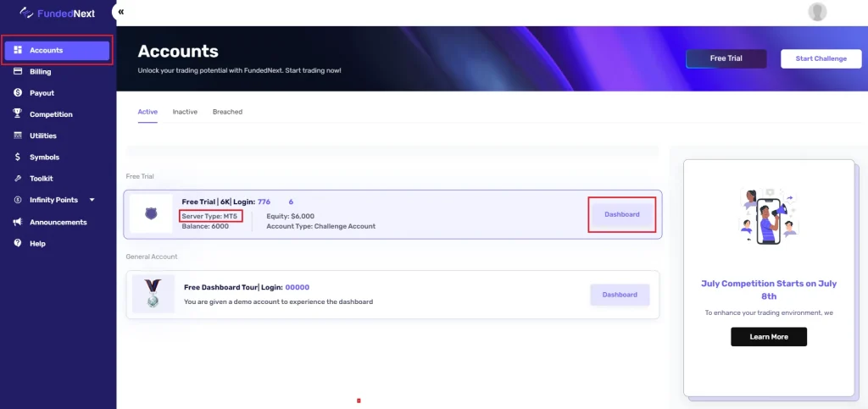Click the 'Accounts' banner heading
This screenshot has width=868, height=409.
tap(178, 52)
